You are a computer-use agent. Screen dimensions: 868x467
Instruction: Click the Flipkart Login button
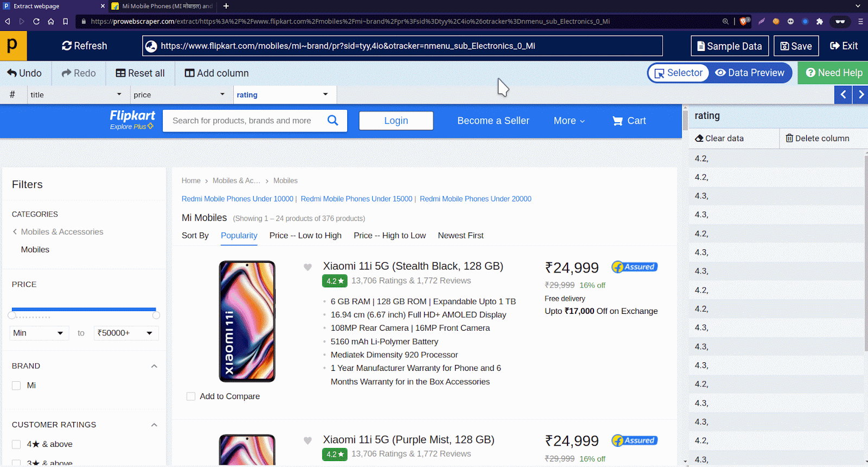396,121
